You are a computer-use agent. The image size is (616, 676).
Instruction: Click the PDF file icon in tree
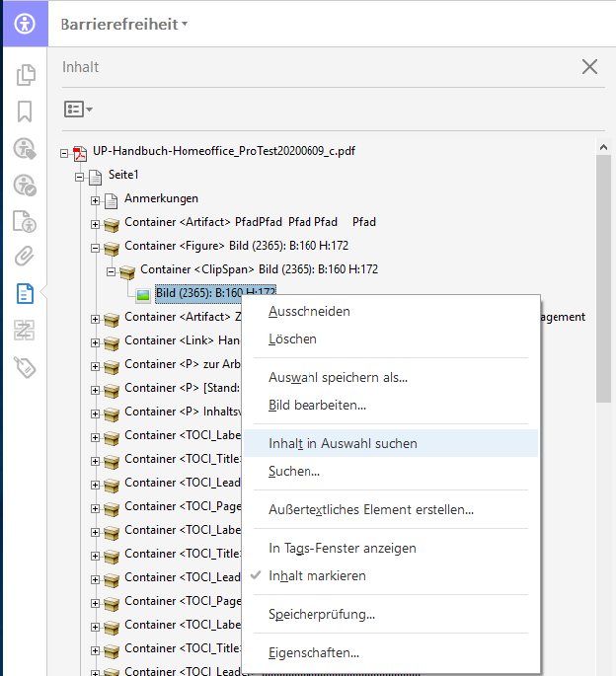pos(80,152)
